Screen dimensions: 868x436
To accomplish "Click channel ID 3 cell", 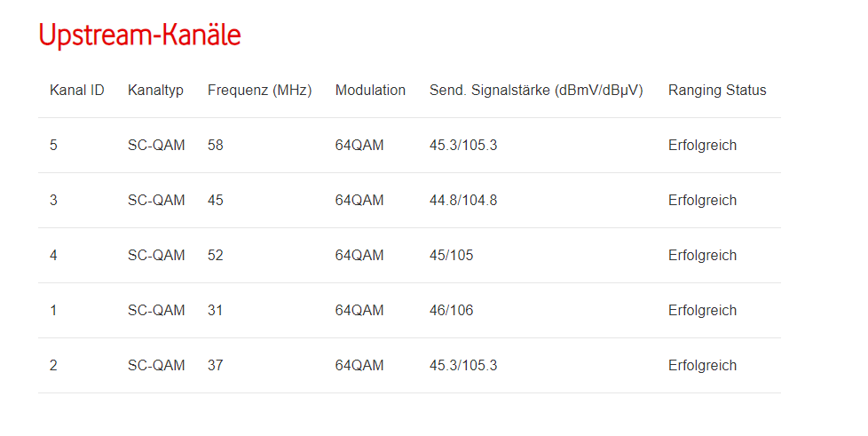I will tap(54, 200).
